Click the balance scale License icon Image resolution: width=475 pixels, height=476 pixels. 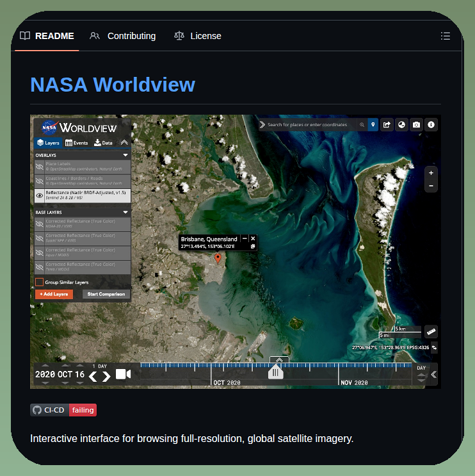point(179,36)
